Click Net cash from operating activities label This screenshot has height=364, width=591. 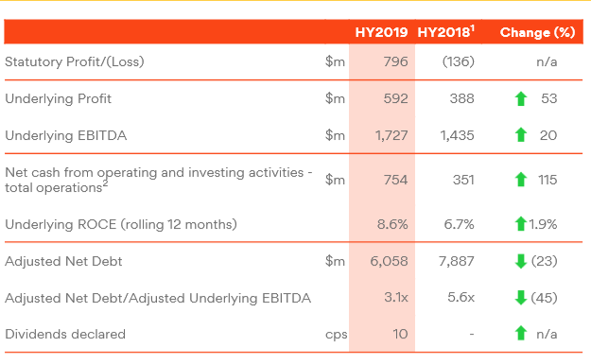tap(159, 180)
